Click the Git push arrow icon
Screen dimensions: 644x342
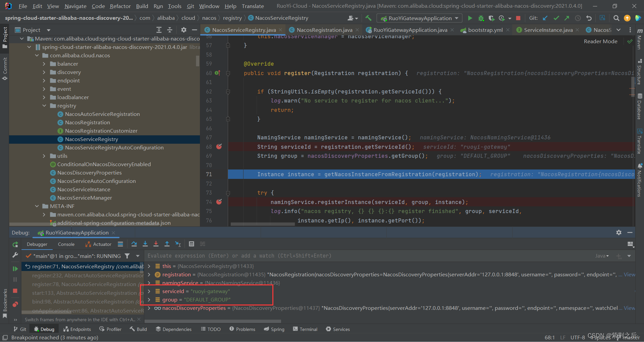click(567, 18)
